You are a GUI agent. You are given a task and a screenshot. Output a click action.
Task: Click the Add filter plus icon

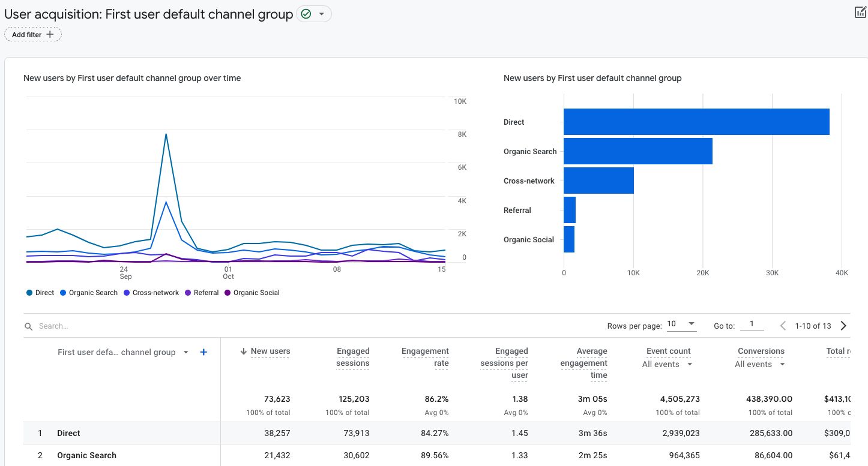[x=49, y=34]
